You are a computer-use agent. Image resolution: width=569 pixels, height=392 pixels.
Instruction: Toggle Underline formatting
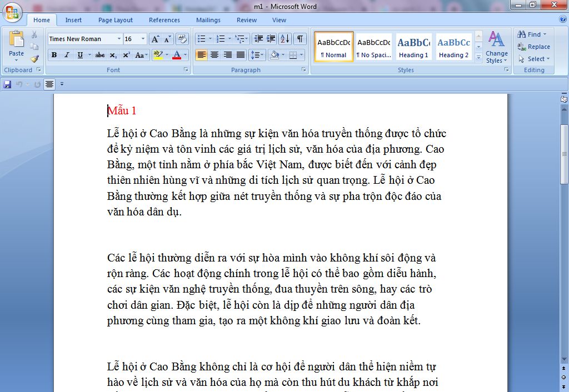80,55
